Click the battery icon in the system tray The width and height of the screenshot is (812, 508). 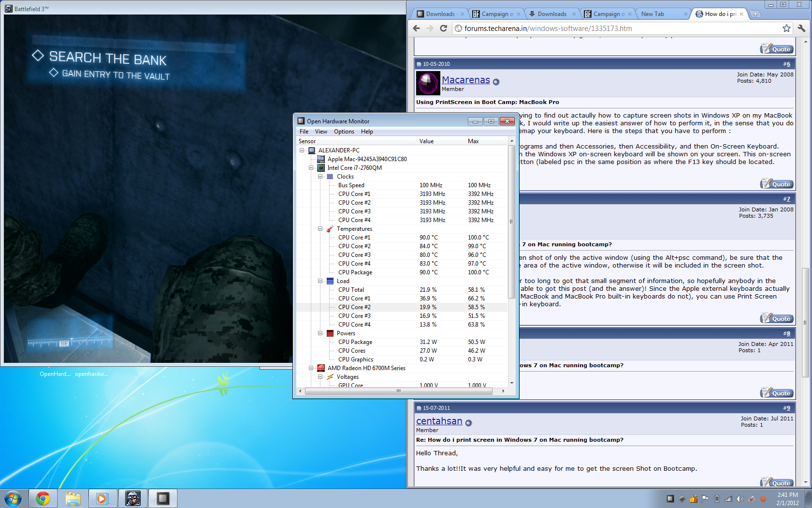717,499
